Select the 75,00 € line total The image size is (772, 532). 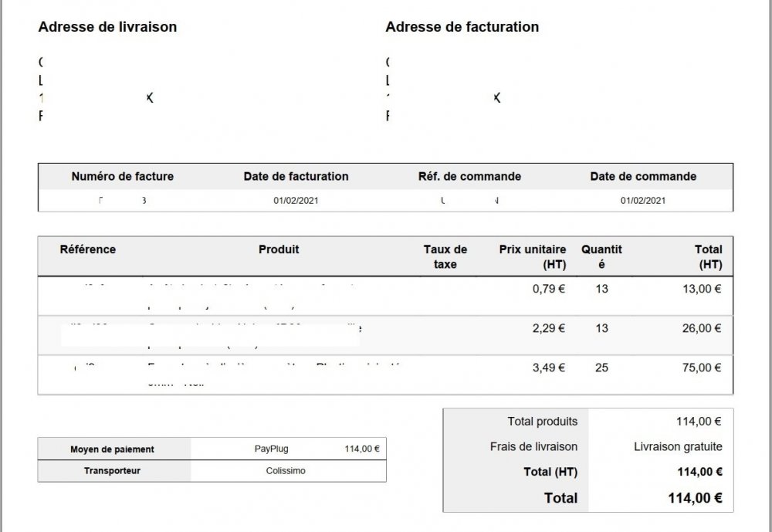(x=701, y=368)
